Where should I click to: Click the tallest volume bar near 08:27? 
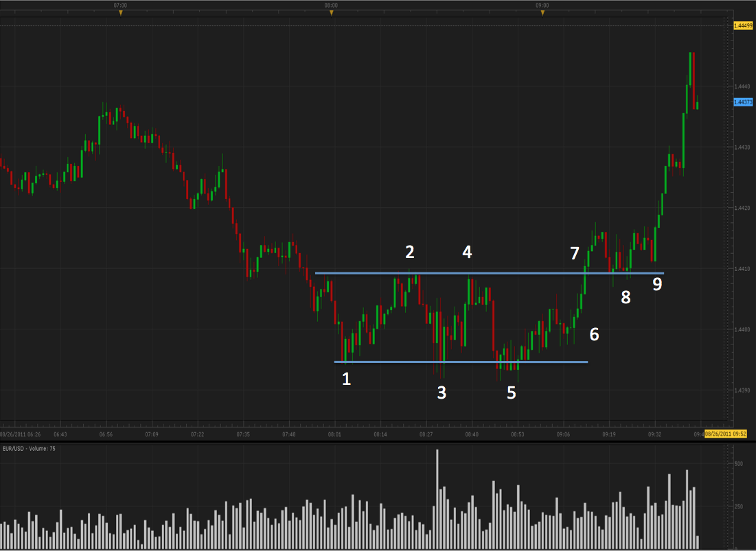coord(437,500)
